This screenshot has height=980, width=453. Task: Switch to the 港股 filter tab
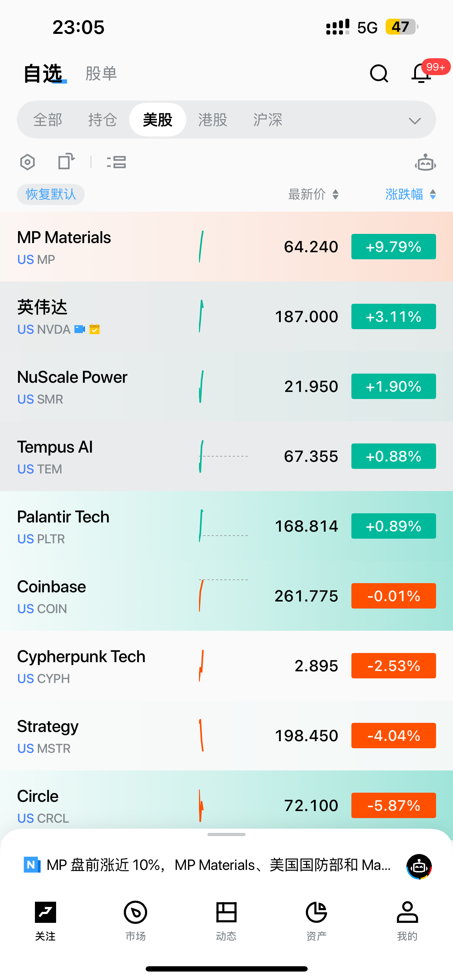[x=213, y=120]
